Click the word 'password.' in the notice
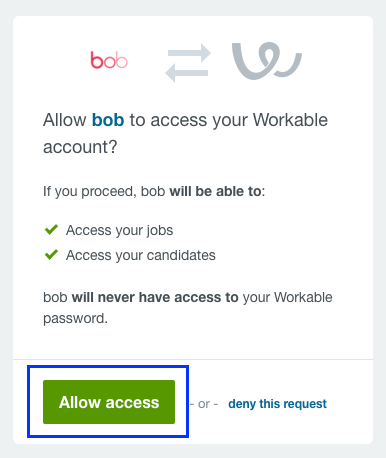The height and width of the screenshot is (458, 386). point(75,319)
